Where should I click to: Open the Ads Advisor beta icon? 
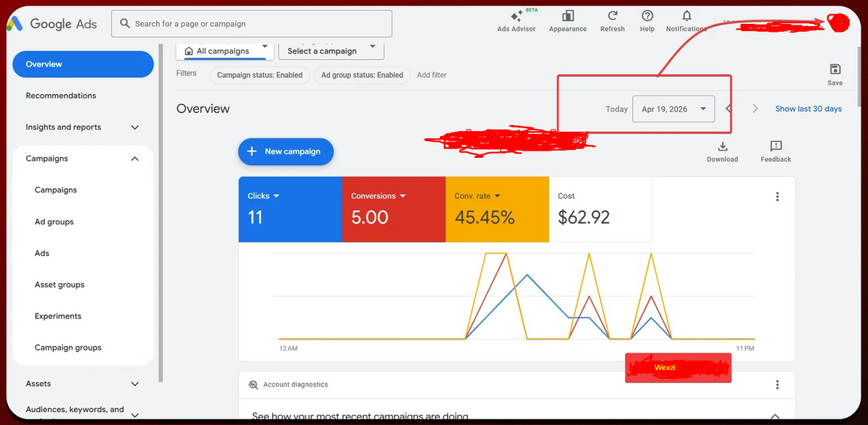pos(516,16)
